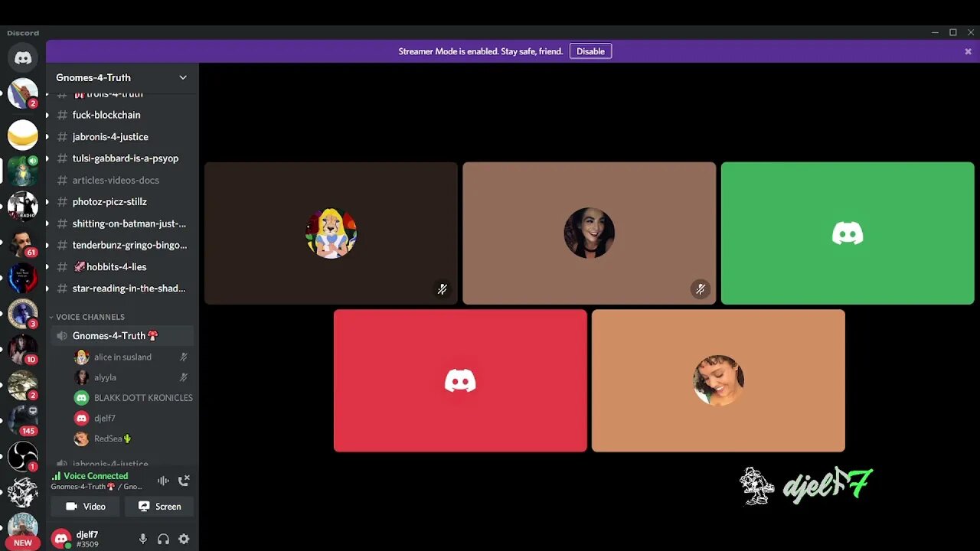Click the djelf7 user avatar at bottom
The height and width of the screenshot is (551, 980).
click(61, 539)
